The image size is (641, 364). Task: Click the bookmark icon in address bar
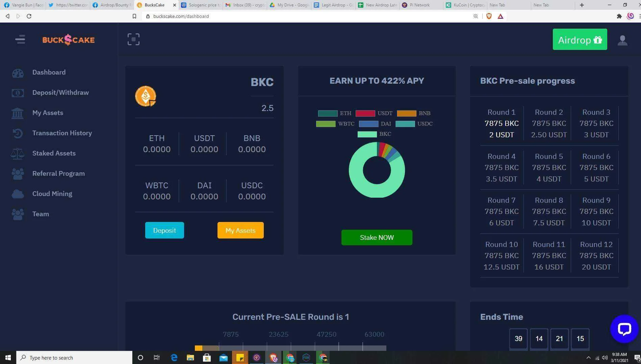pyautogui.click(x=134, y=16)
